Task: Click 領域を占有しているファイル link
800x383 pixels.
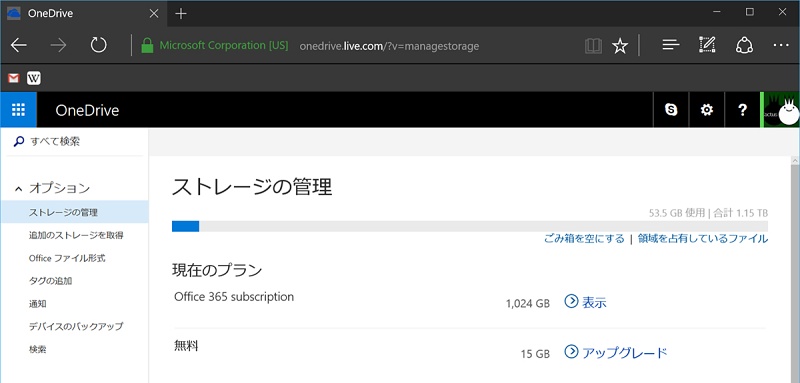Action: click(x=703, y=239)
